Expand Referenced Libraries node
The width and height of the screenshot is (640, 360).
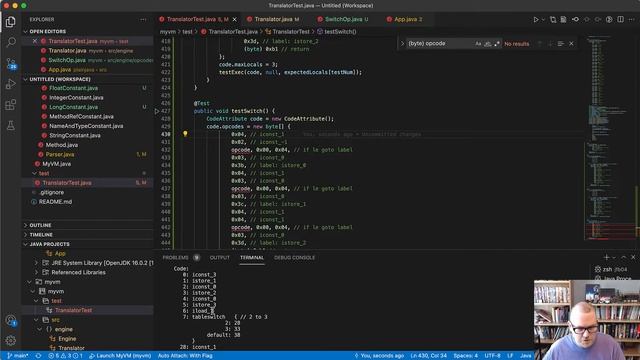pyautogui.click(x=36, y=272)
